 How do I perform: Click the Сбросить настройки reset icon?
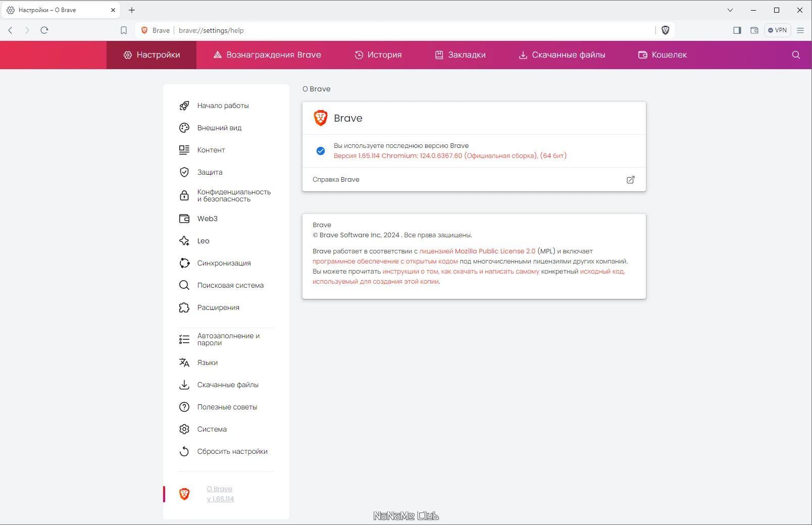[x=184, y=451]
